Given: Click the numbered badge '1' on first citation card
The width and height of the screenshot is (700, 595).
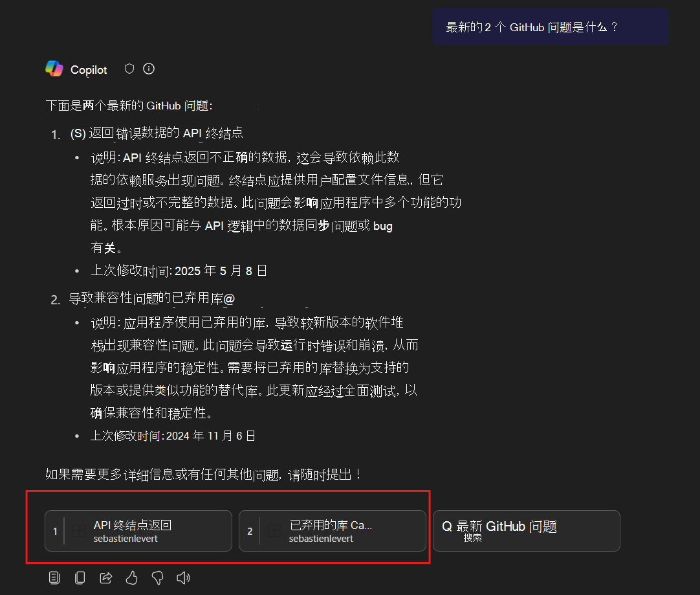Looking at the screenshot, I should tap(55, 530).
